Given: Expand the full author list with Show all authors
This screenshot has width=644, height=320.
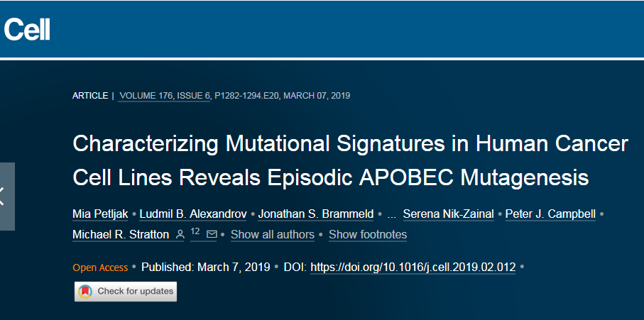Looking at the screenshot, I should [273, 235].
